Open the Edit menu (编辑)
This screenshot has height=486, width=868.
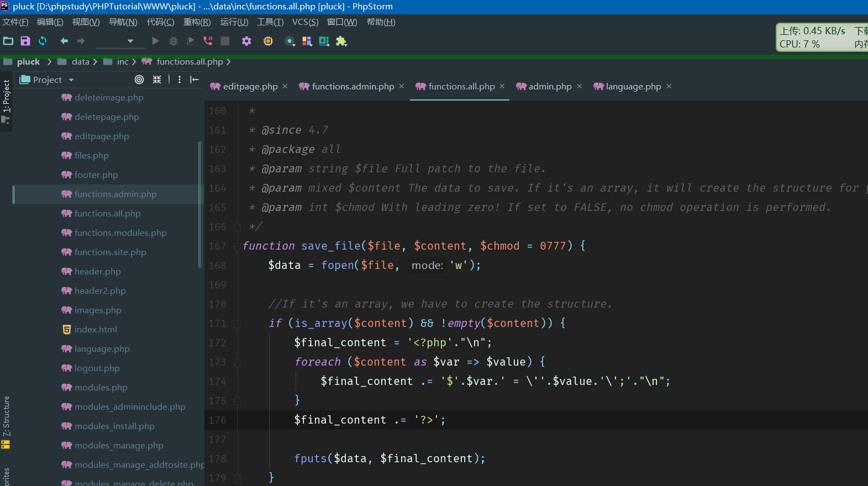pyautogui.click(x=50, y=22)
